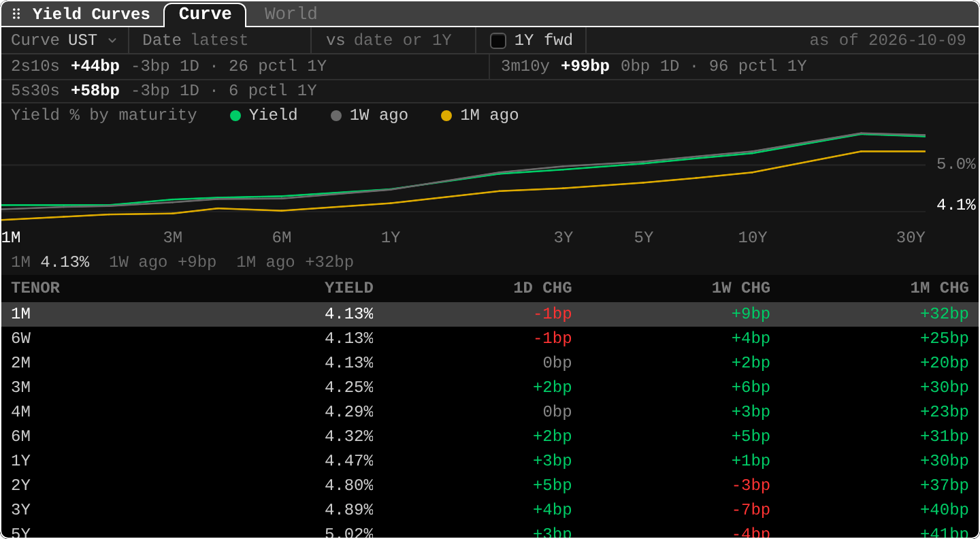Image resolution: width=980 pixels, height=539 pixels.
Task: Select the 6W tenor row
Action: [x=490, y=338]
